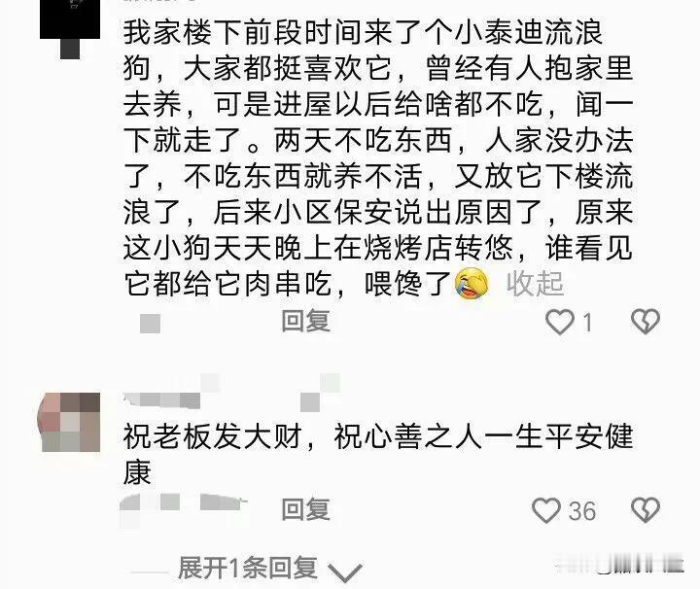Click the blurred timestamp under second comment
This screenshot has height=589, width=700.
[183, 508]
